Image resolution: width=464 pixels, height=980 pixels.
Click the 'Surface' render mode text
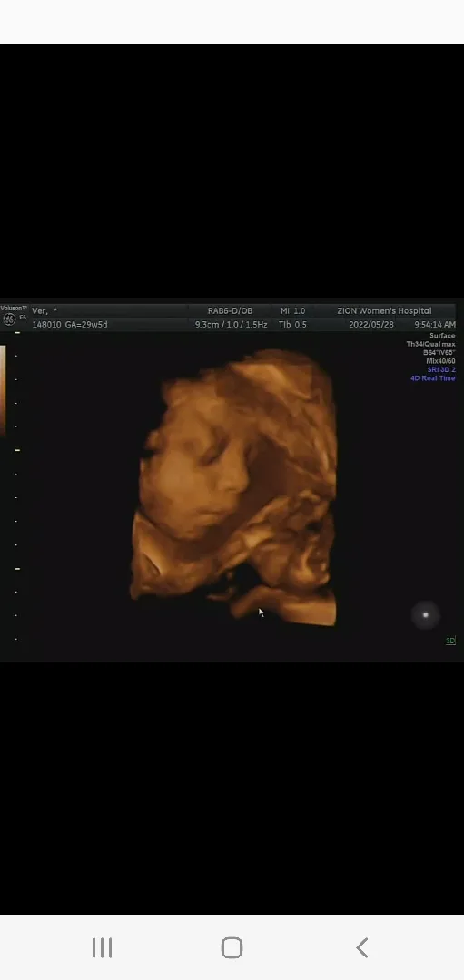(443, 336)
